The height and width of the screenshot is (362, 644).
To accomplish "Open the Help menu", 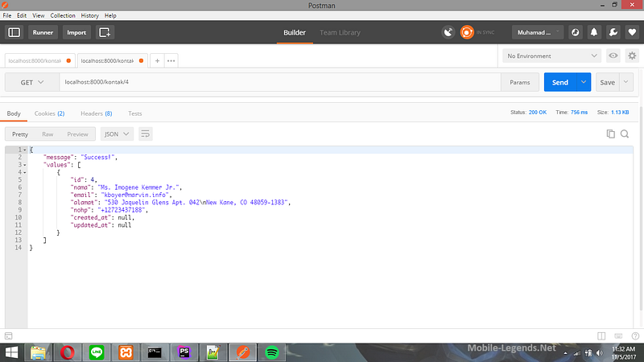I will pos(110,15).
